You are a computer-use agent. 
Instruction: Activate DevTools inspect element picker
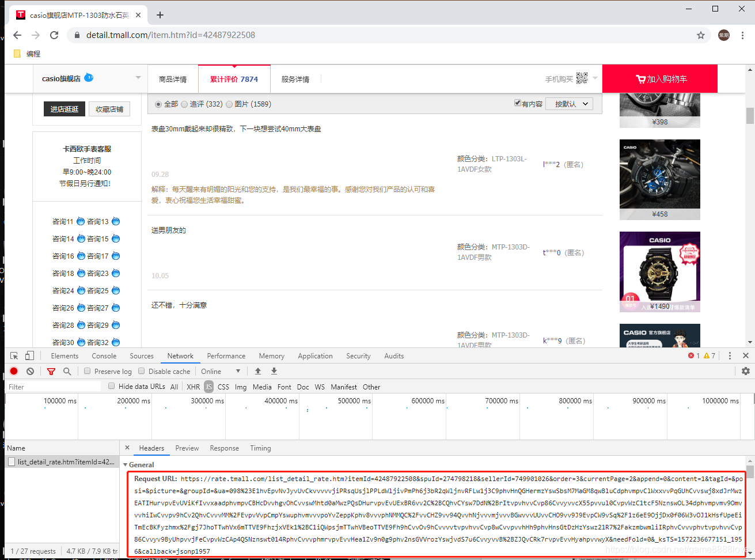(14, 356)
